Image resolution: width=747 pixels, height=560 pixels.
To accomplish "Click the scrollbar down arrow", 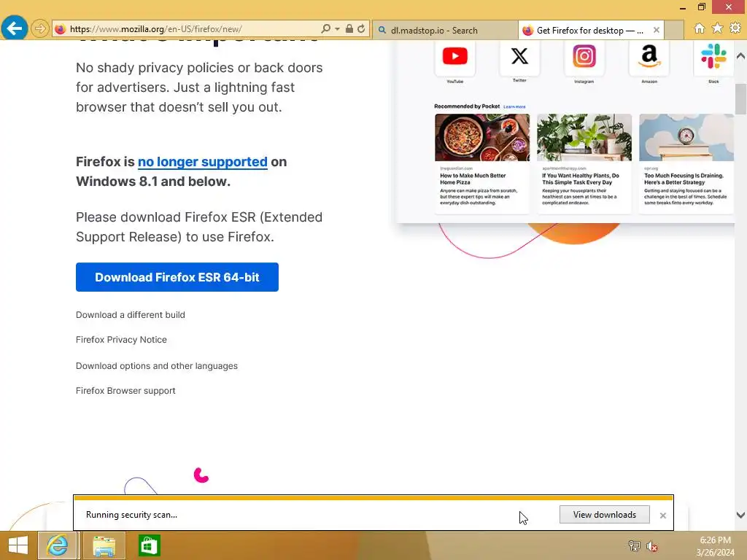I will click(740, 516).
